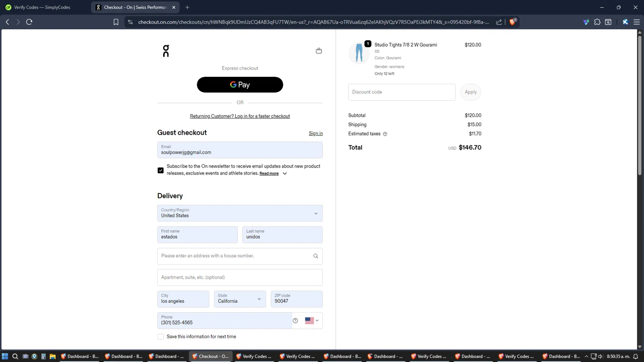Click the address search magnifier icon

[316, 256]
